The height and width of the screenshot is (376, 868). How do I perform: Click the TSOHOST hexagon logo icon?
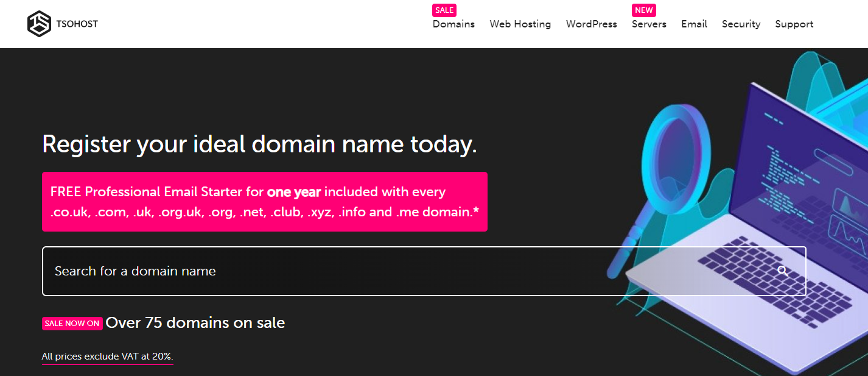(x=39, y=24)
